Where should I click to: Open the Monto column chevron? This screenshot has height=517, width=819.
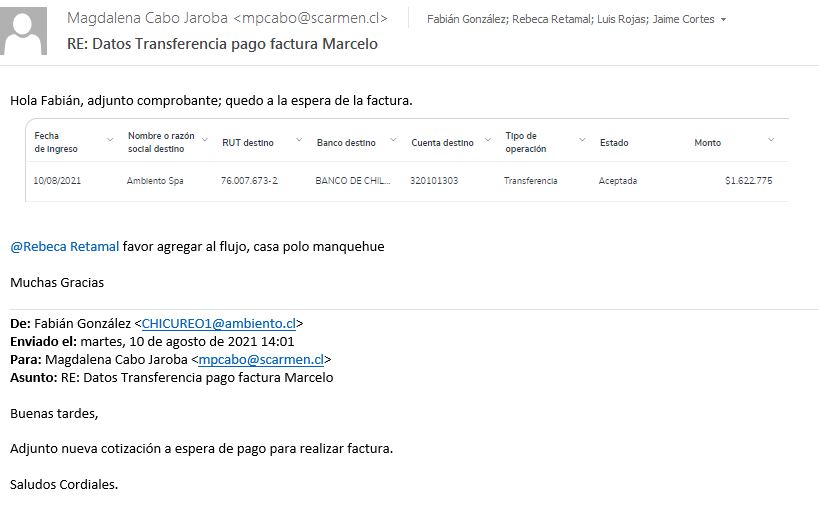pyautogui.click(x=771, y=140)
